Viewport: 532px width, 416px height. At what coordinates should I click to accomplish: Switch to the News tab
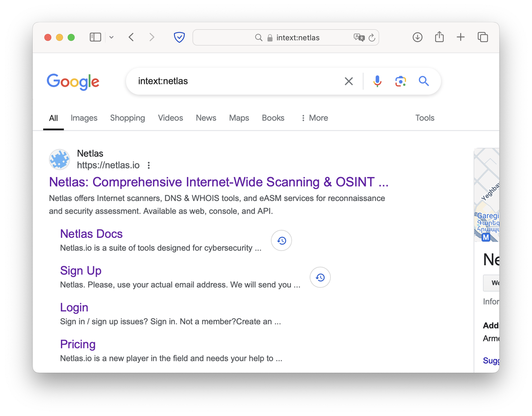point(206,118)
